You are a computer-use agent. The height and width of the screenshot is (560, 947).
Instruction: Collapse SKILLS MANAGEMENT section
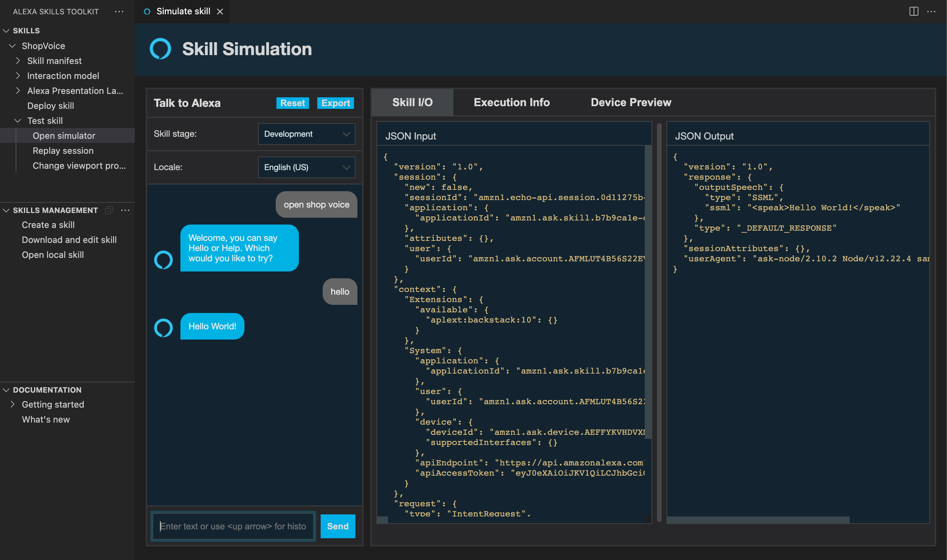[6, 210]
